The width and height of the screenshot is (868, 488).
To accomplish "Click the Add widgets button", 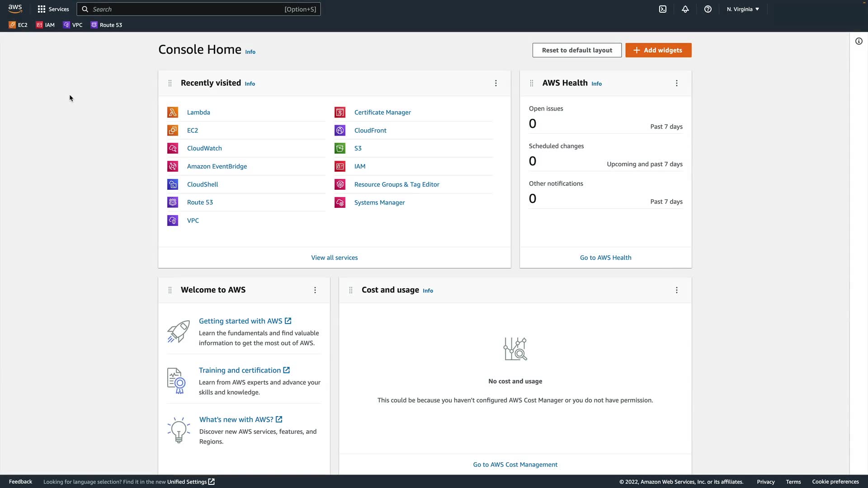I will click(x=658, y=50).
